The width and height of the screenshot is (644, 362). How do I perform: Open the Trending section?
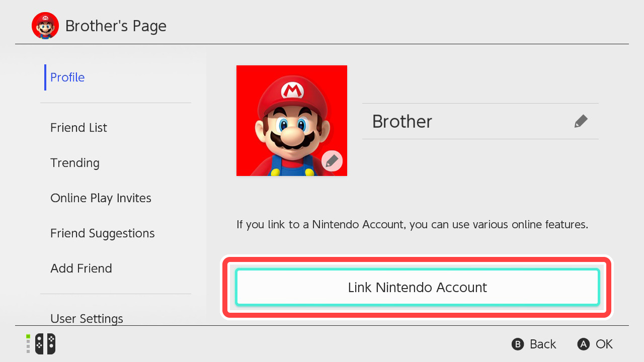point(74,162)
